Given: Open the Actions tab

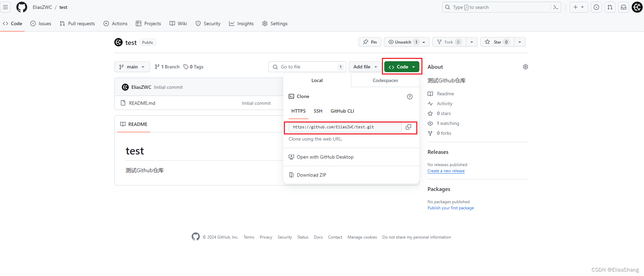Looking at the screenshot, I should pos(115,23).
